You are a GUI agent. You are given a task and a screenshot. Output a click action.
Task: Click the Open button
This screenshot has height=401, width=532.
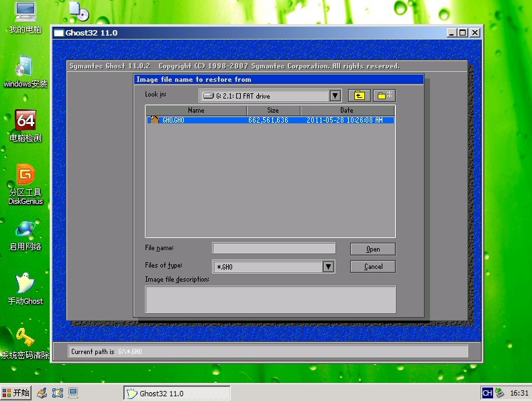point(373,249)
